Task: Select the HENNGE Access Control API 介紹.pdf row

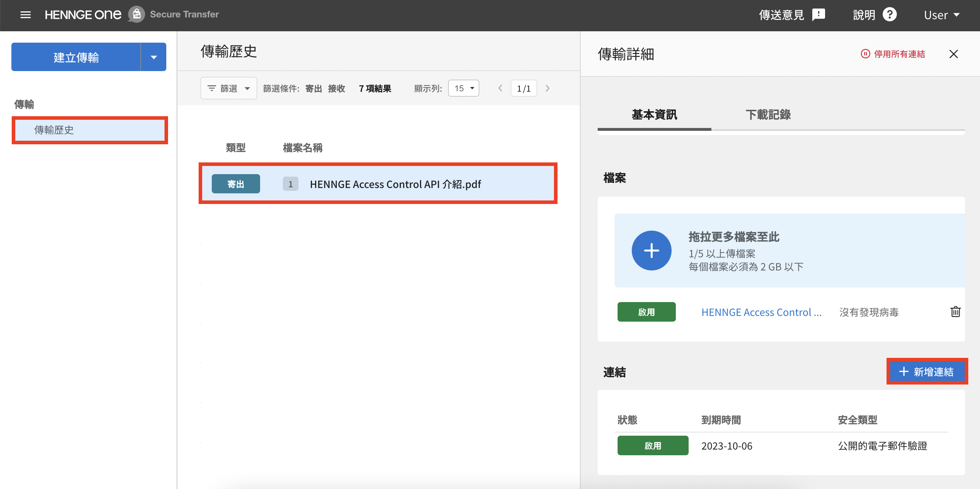Action: 378,184
